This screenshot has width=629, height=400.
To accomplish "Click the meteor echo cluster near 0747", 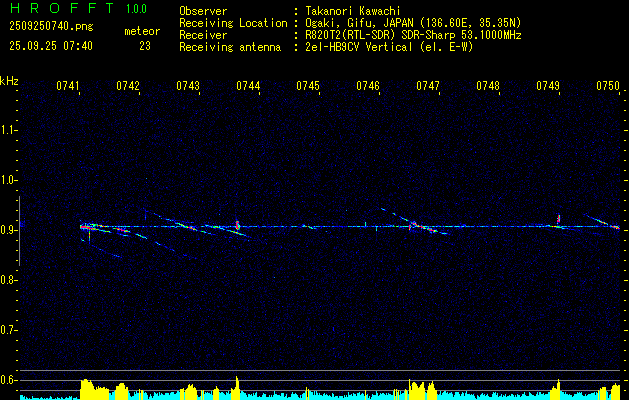I will (423, 227).
